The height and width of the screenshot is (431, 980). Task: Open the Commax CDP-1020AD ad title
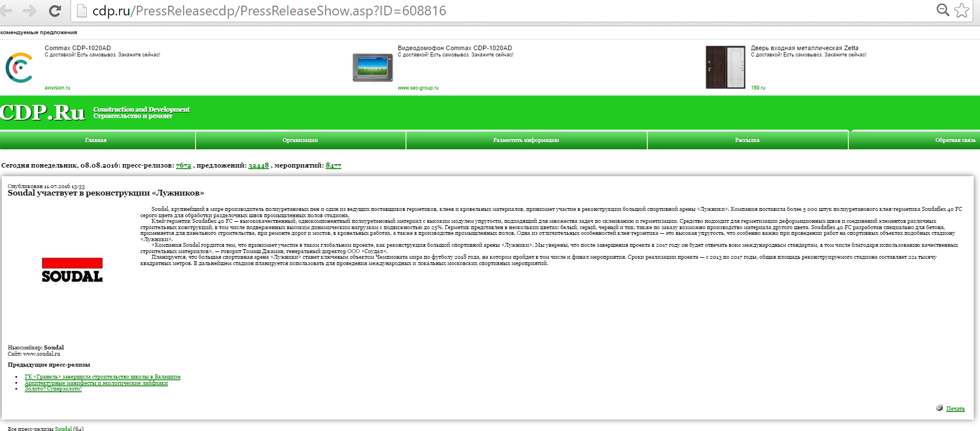pos(78,48)
